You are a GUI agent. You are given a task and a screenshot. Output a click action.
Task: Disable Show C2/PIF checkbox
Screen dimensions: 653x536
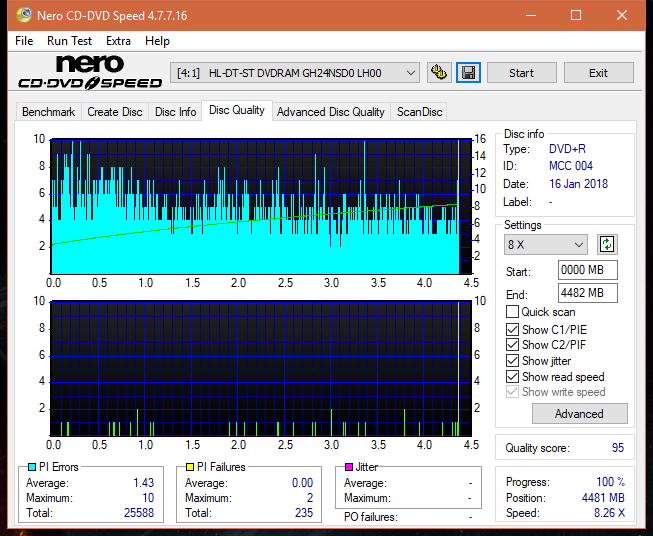coord(512,345)
